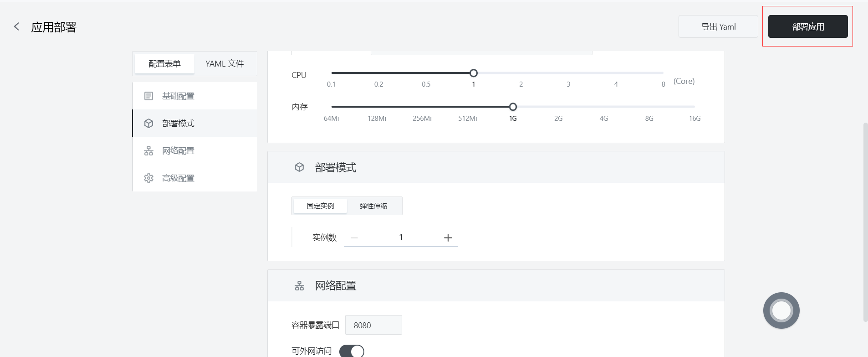This screenshot has width=868, height=357.
Task: Click the 容器暴露端口 input field
Action: tap(373, 325)
